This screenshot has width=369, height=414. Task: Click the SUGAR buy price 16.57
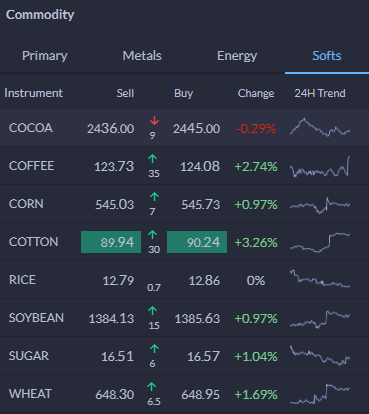pos(203,357)
